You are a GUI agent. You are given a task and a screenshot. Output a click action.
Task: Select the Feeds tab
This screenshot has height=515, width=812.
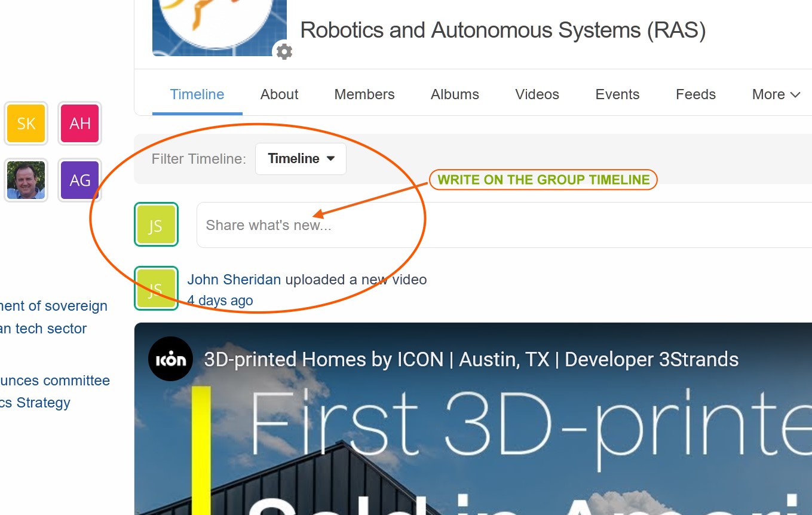(x=695, y=94)
